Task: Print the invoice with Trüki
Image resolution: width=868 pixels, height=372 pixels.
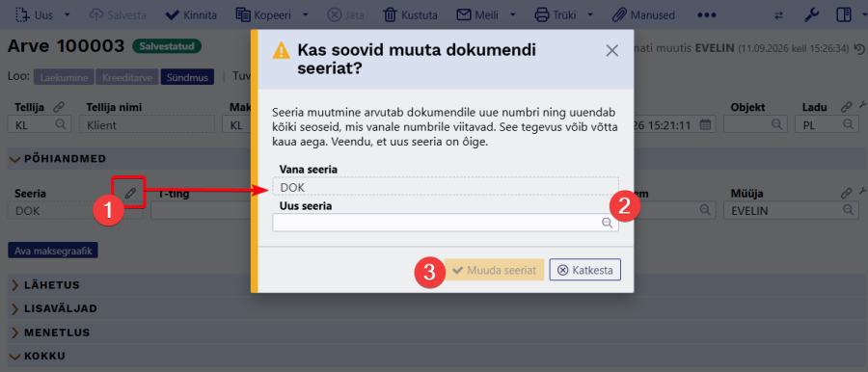Action: point(556,15)
